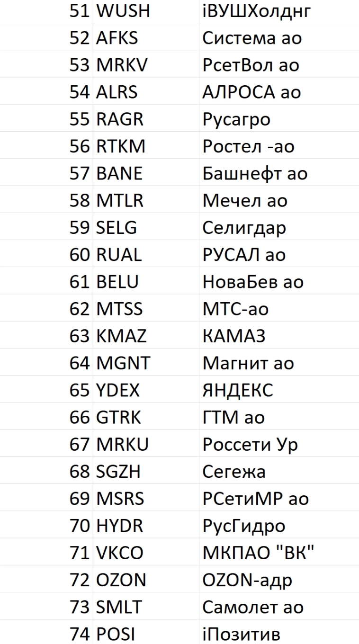Click the Ростел -ао cell
The image size is (359, 644).
tap(249, 146)
